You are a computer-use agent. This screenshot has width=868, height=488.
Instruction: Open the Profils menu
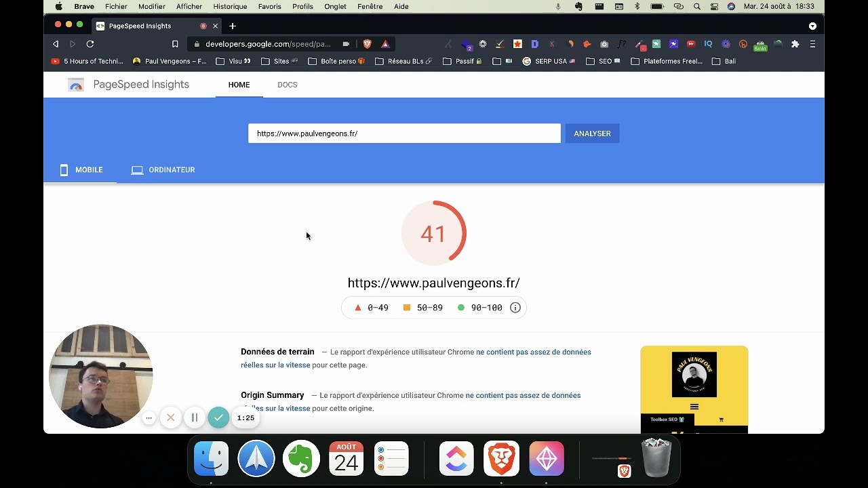point(302,6)
